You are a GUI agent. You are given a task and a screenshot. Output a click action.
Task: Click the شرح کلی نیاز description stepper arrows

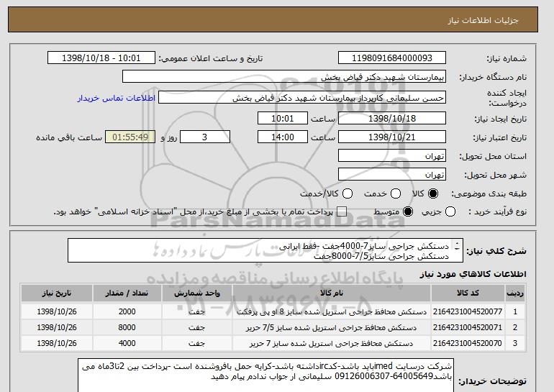click(x=457, y=246)
